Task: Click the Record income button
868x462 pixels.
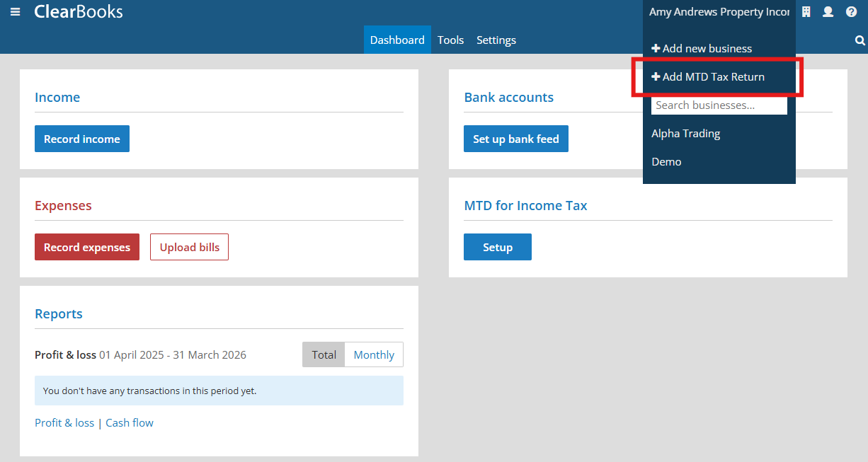Action: click(x=81, y=139)
